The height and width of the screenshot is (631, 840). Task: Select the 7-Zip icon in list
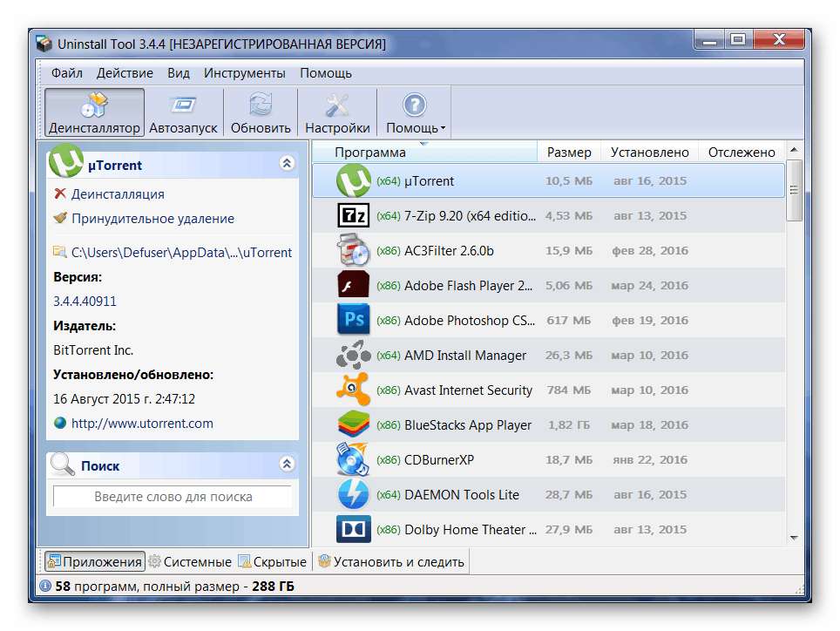[354, 216]
